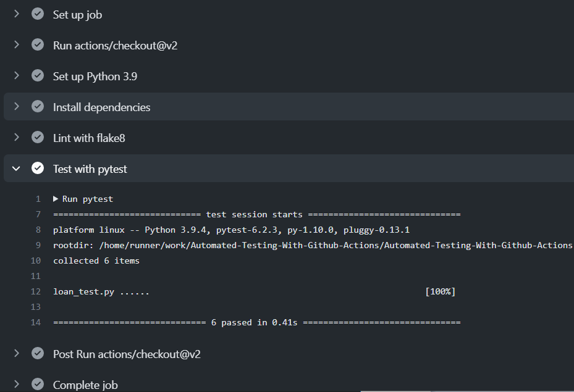Click the status check icon for Set up Python 3.9

[38, 76]
